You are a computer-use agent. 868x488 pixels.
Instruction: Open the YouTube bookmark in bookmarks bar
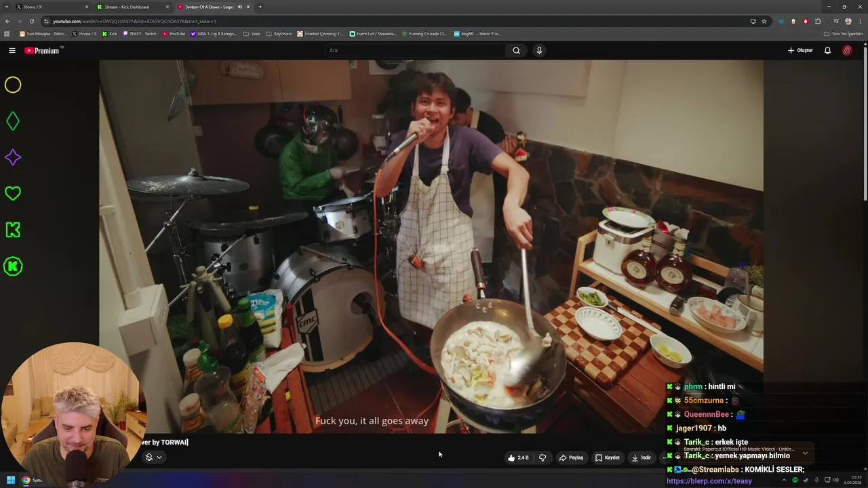tap(174, 33)
